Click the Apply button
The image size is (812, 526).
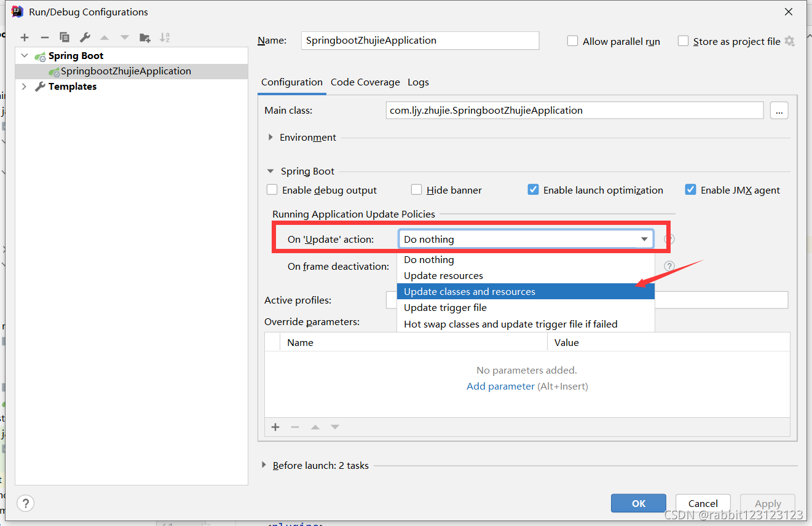(768, 503)
